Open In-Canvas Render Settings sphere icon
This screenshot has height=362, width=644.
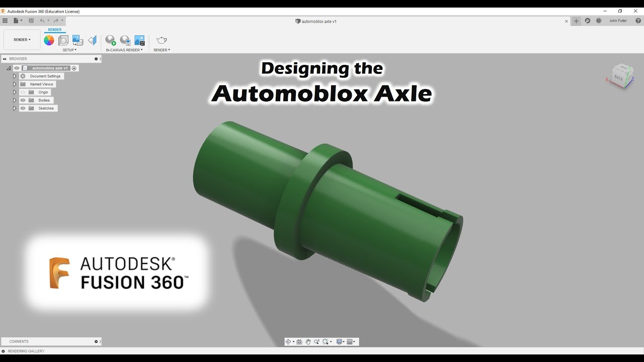(x=125, y=40)
